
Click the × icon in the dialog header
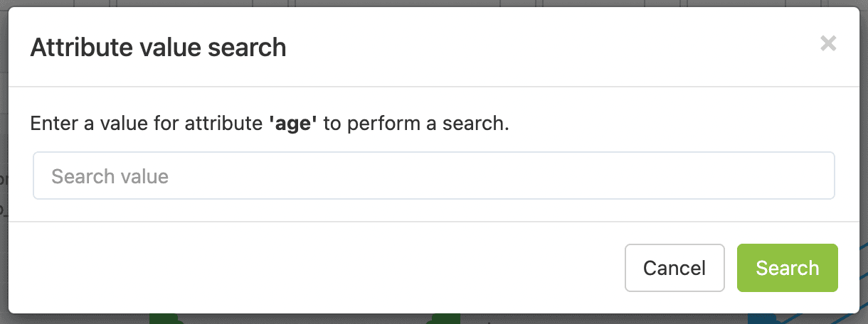click(827, 44)
